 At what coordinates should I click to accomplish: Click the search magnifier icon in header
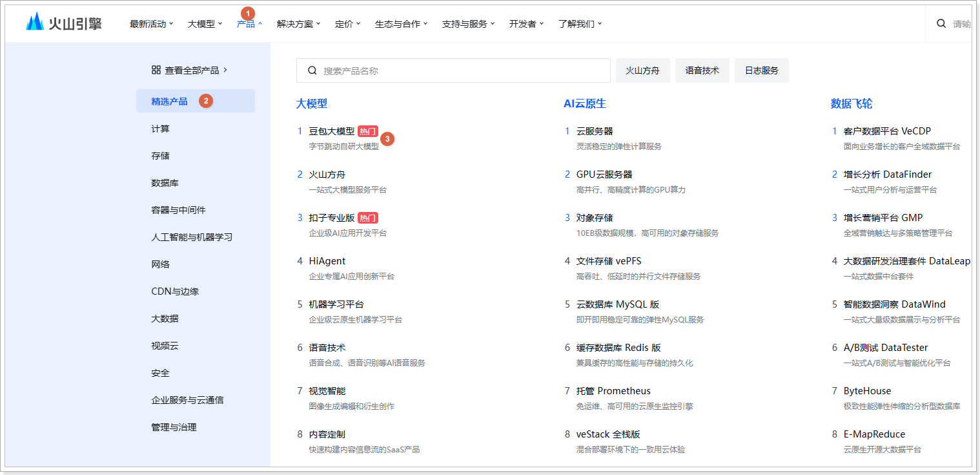[941, 23]
